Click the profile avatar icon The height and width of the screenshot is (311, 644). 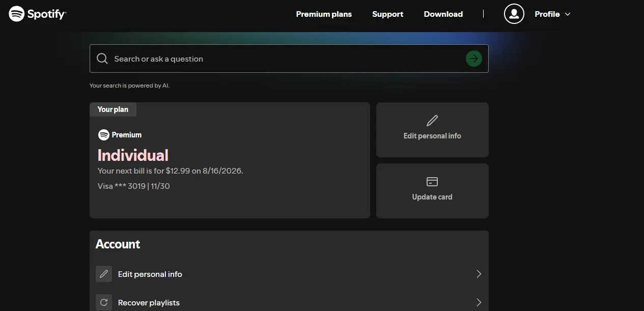pyautogui.click(x=514, y=14)
